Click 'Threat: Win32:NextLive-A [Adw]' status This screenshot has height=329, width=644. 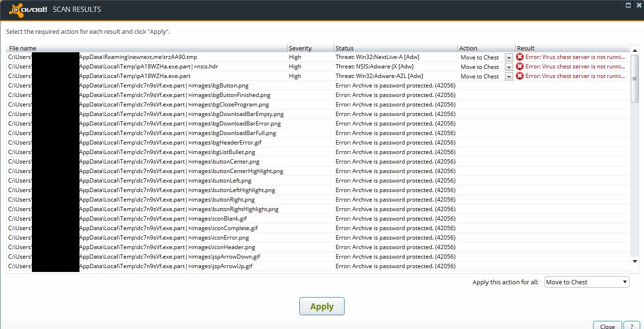coord(377,57)
